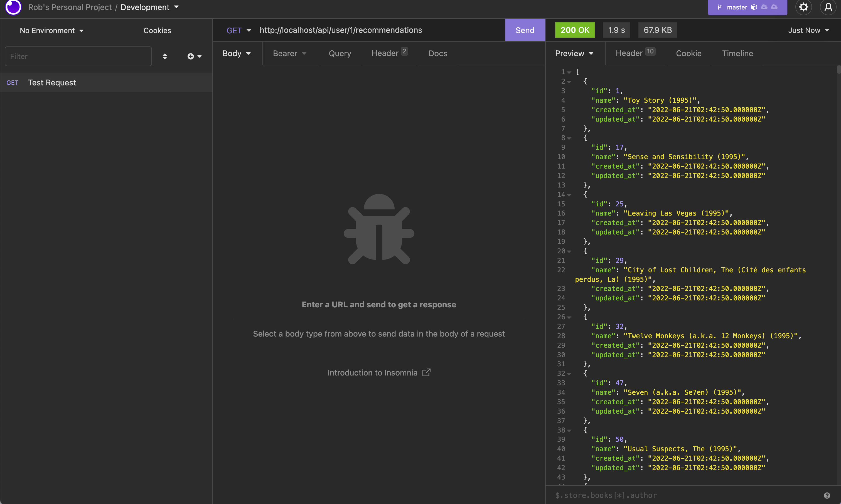841x504 pixels.
Task: Open the account menu using the user icon
Action: point(828,7)
